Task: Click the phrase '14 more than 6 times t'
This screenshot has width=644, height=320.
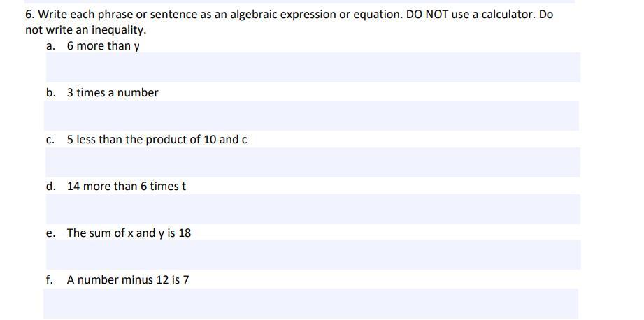Action: click(127, 187)
